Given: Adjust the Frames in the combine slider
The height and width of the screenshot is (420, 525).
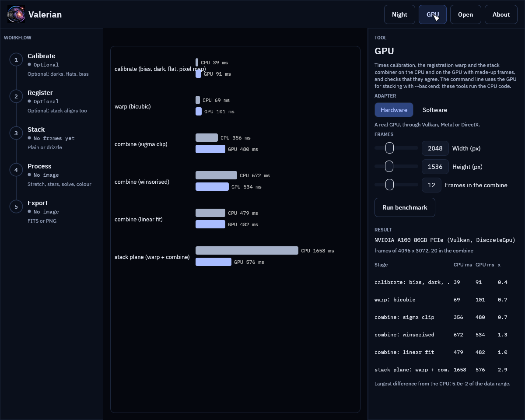Looking at the screenshot, I should 396,185.
